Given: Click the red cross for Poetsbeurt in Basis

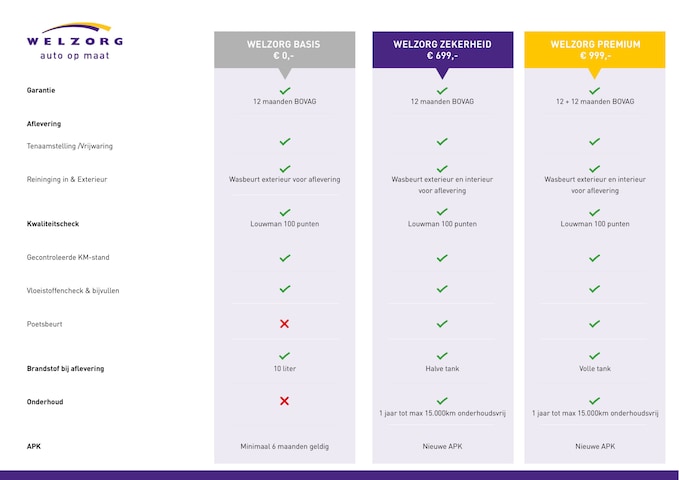Looking at the screenshot, I should click(284, 324).
